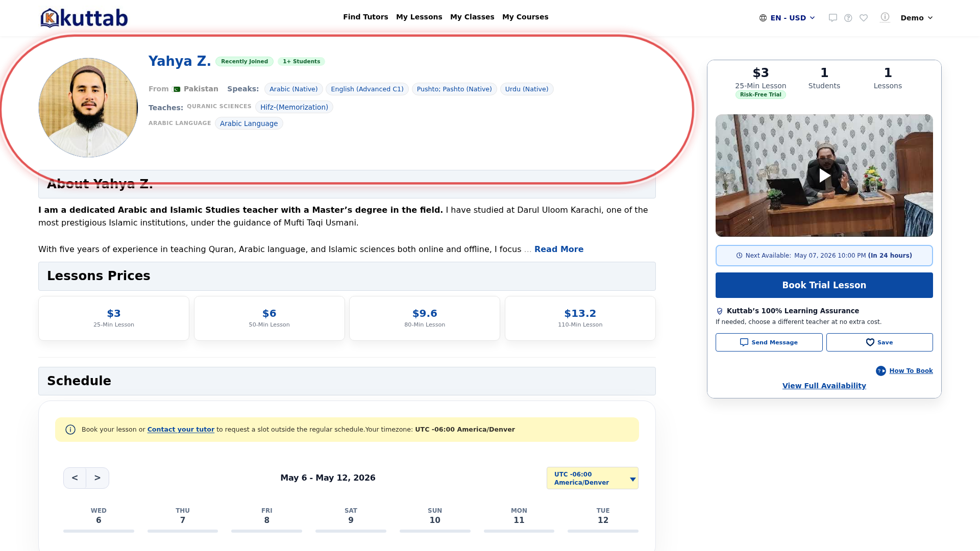This screenshot has width=980, height=551.
Task: Open My Lessons menu
Action: 419,17
